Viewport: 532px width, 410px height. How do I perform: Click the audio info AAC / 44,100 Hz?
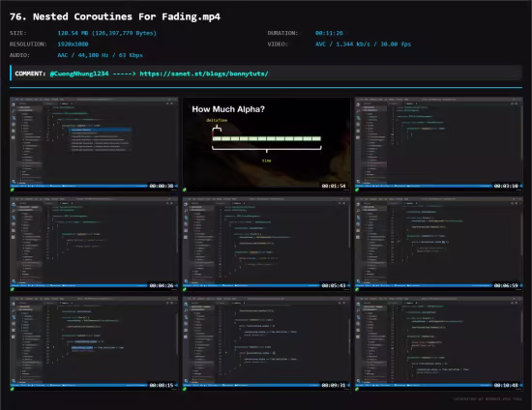coord(100,55)
